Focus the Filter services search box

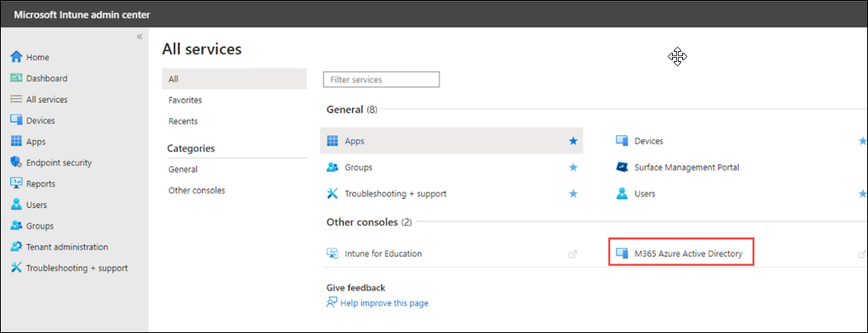382,79
